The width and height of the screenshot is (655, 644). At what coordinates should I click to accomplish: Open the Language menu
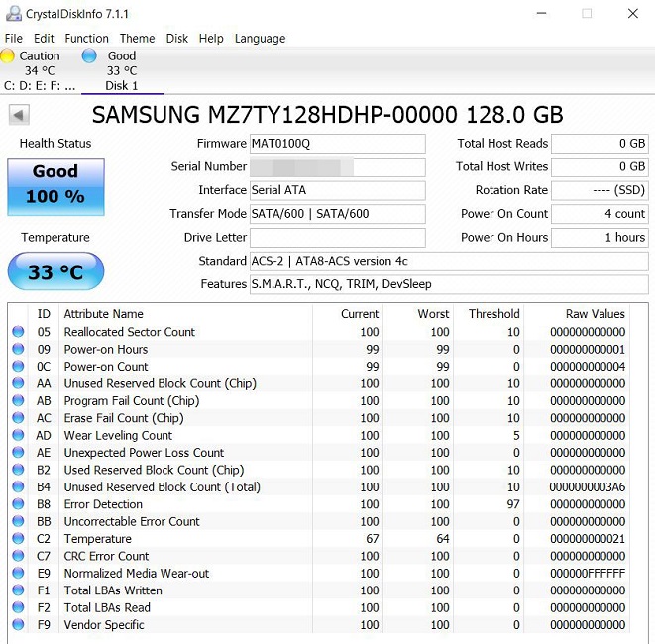tap(260, 39)
